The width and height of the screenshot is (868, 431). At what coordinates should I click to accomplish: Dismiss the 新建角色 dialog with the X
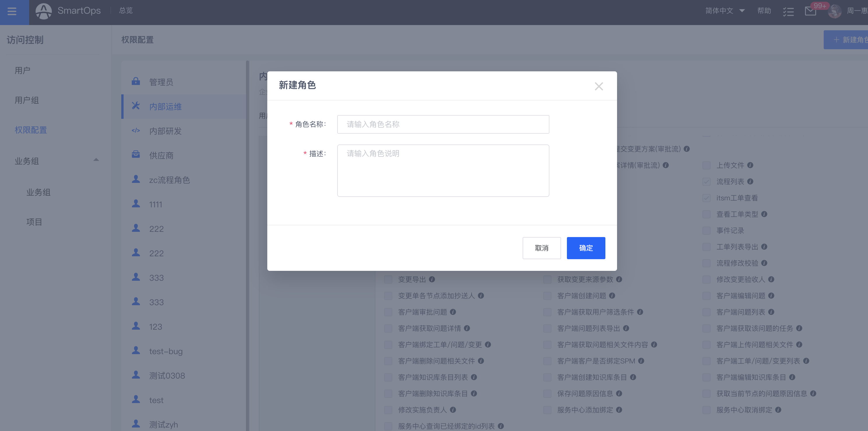(598, 86)
